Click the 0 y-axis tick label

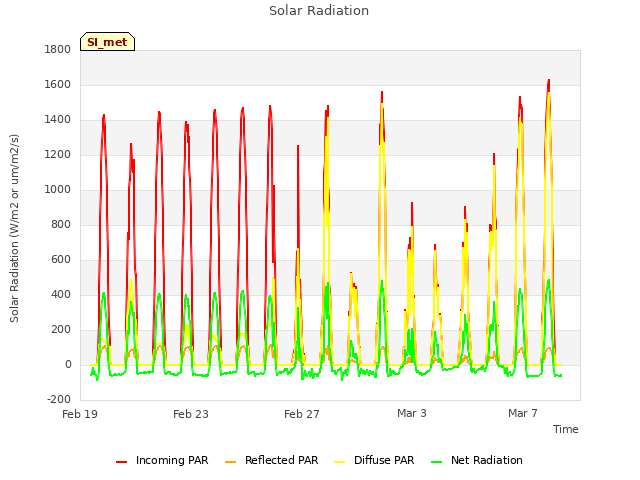click(x=68, y=364)
